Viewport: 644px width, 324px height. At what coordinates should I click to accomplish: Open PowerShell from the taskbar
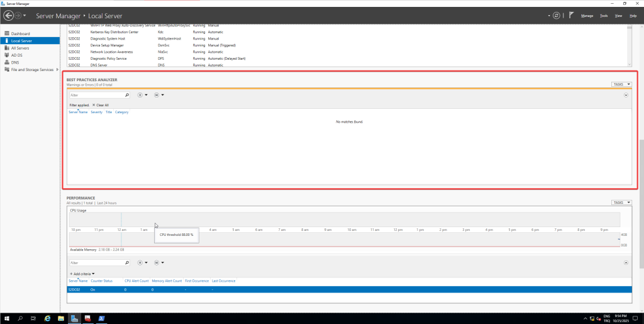click(101, 318)
